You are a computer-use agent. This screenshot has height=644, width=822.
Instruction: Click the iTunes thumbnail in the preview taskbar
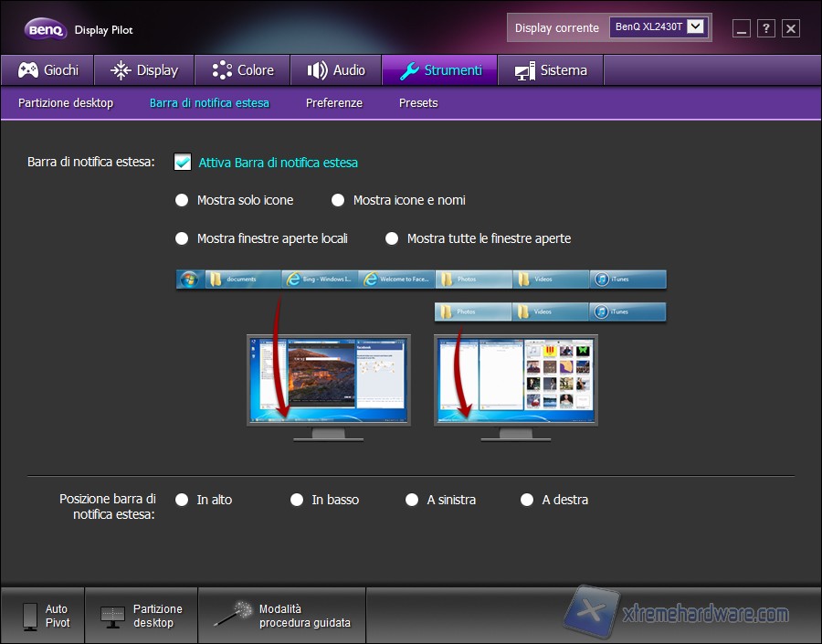[627, 279]
